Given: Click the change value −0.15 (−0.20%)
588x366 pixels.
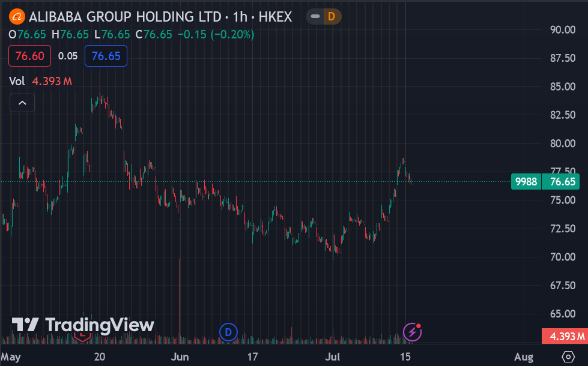Looking at the screenshot, I should coord(216,34).
